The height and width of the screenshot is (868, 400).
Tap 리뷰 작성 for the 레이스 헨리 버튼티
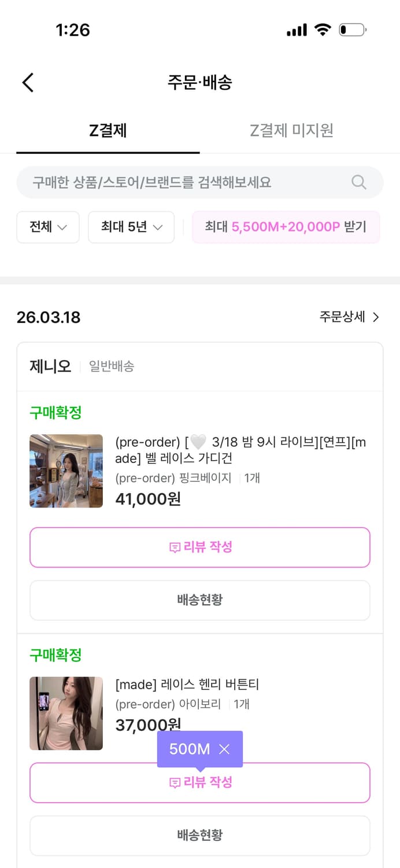pos(200,782)
